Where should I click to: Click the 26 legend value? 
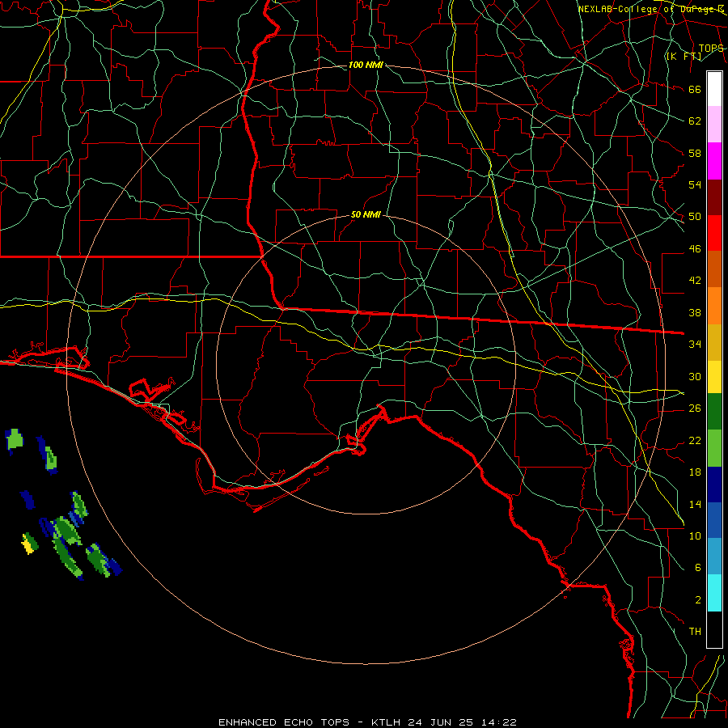(695, 408)
